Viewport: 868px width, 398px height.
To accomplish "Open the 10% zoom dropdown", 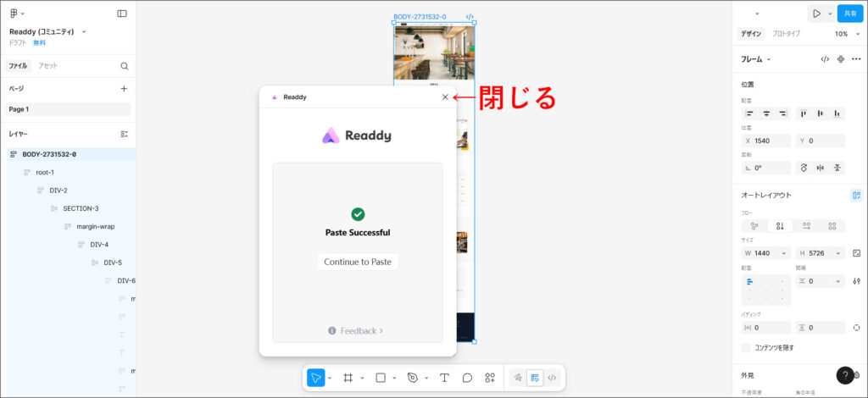I will (x=847, y=34).
